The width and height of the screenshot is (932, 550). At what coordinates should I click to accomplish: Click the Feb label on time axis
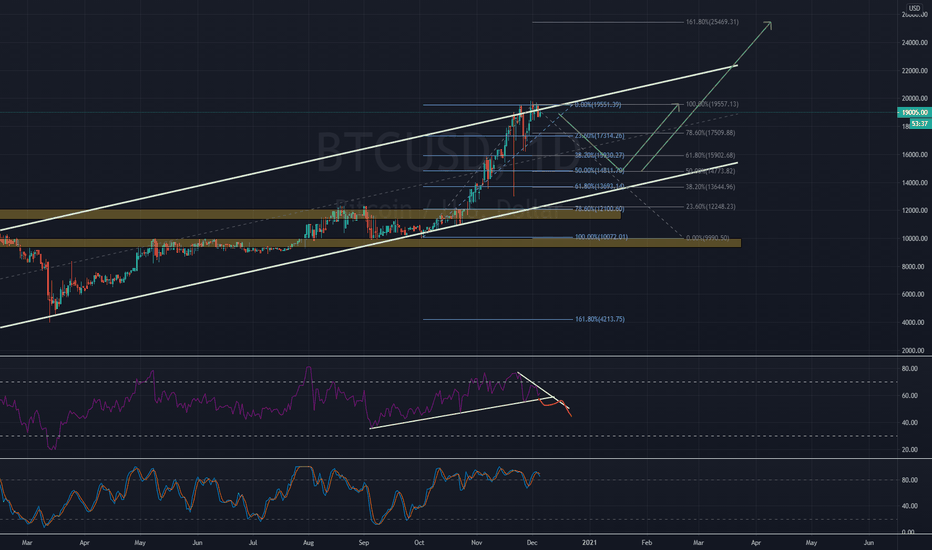click(647, 542)
